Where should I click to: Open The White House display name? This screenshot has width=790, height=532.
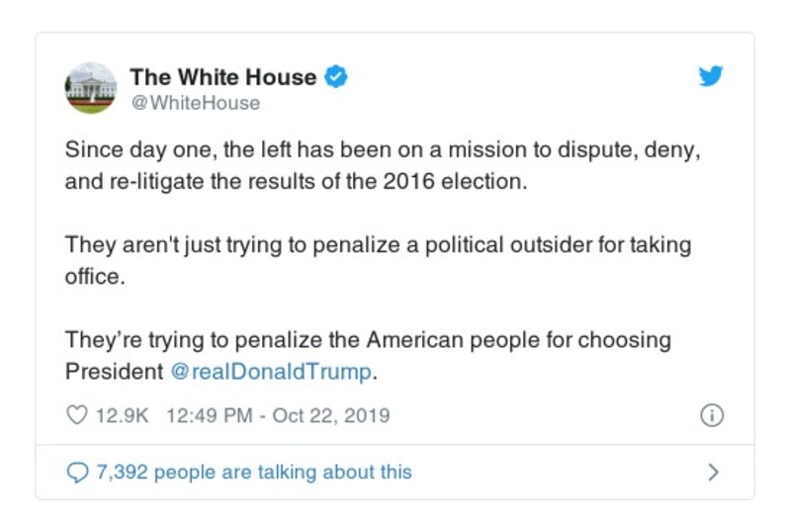coord(222,77)
